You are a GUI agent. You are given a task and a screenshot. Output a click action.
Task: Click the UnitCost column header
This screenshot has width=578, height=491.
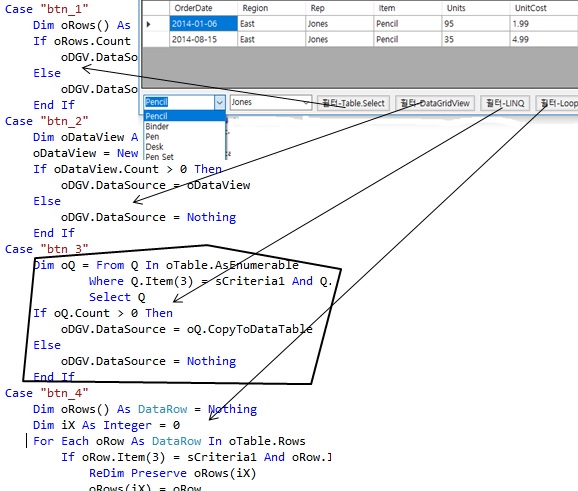click(544, 8)
